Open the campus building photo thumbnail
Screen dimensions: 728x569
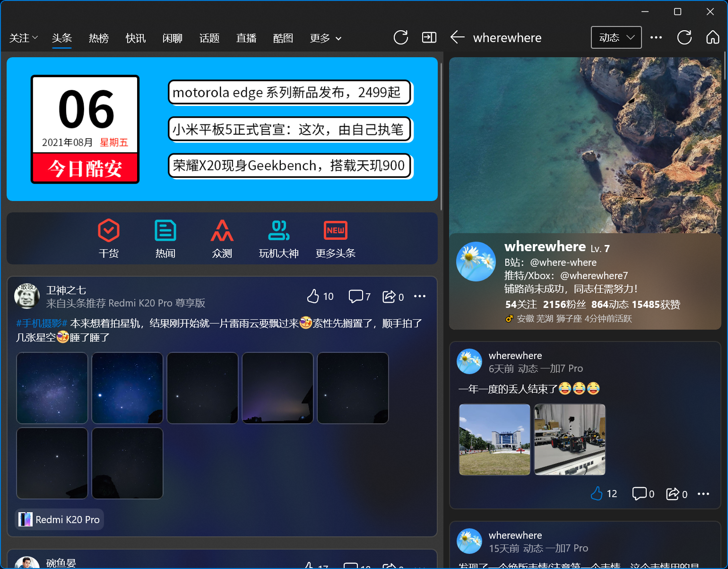tap(494, 439)
